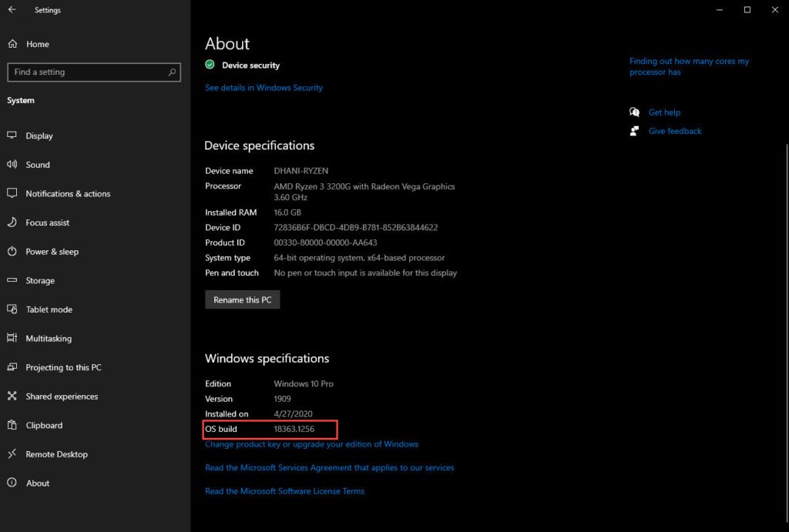789x532 pixels.
Task: Select edition value Windows 10 Pro
Action: (304, 383)
